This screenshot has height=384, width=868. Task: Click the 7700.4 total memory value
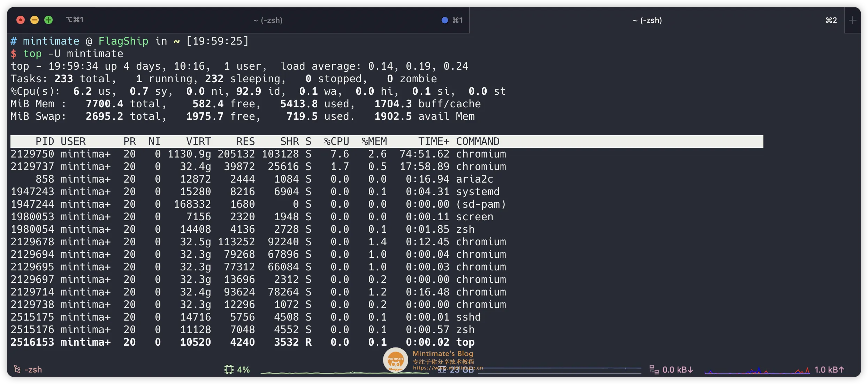click(x=104, y=104)
